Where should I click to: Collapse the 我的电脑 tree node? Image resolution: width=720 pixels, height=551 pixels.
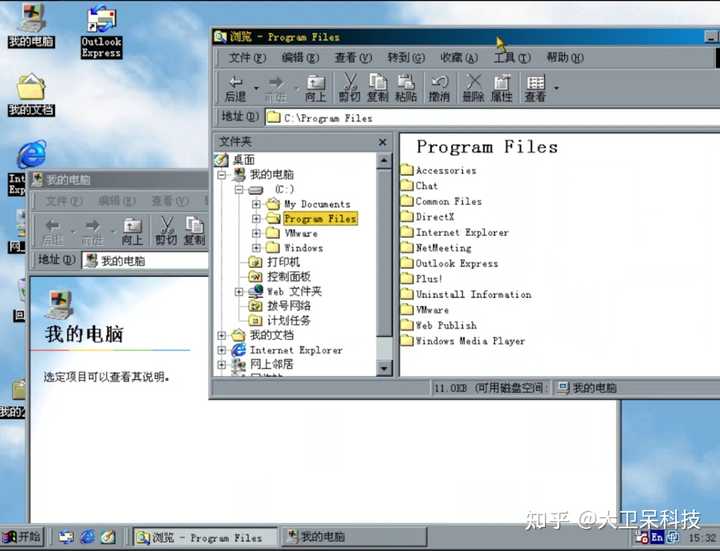222,175
